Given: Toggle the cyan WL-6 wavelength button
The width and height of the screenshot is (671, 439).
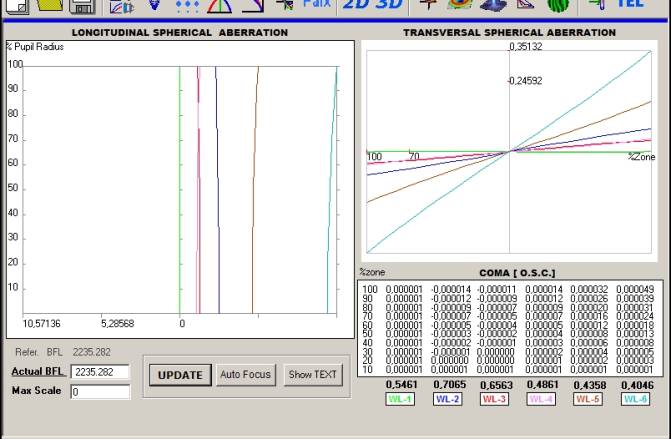Looking at the screenshot, I should pyautogui.click(x=635, y=399).
